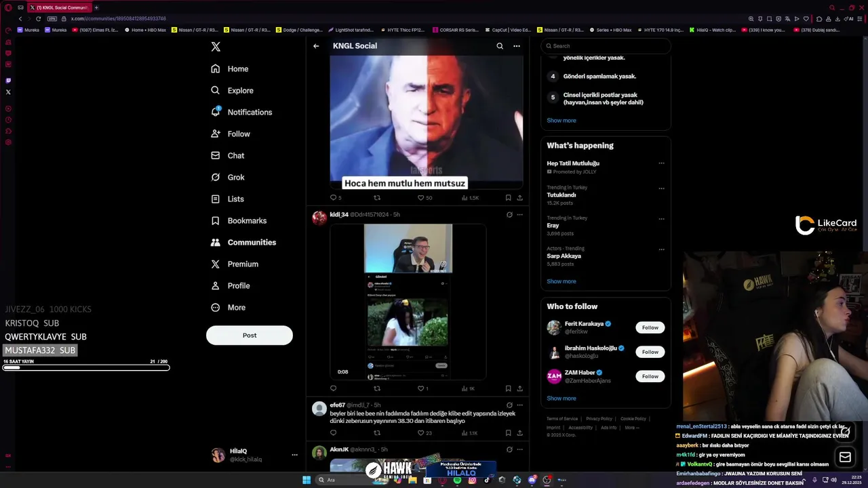Open Lists in X sidebar
This screenshot has height=488, width=868.
[227, 199]
